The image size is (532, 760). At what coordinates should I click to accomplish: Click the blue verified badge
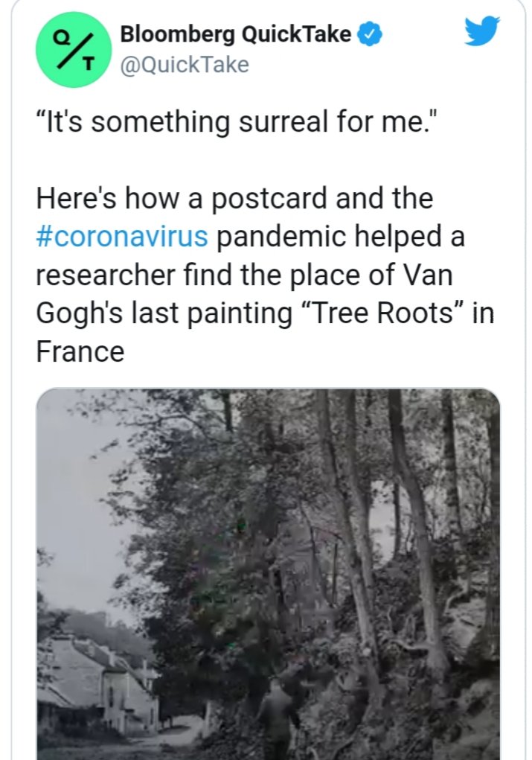click(x=370, y=34)
